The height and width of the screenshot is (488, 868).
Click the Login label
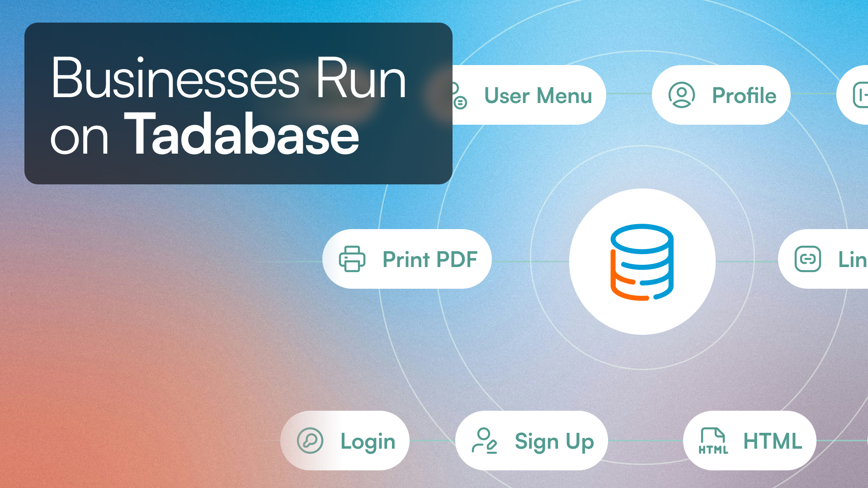pyautogui.click(x=368, y=442)
